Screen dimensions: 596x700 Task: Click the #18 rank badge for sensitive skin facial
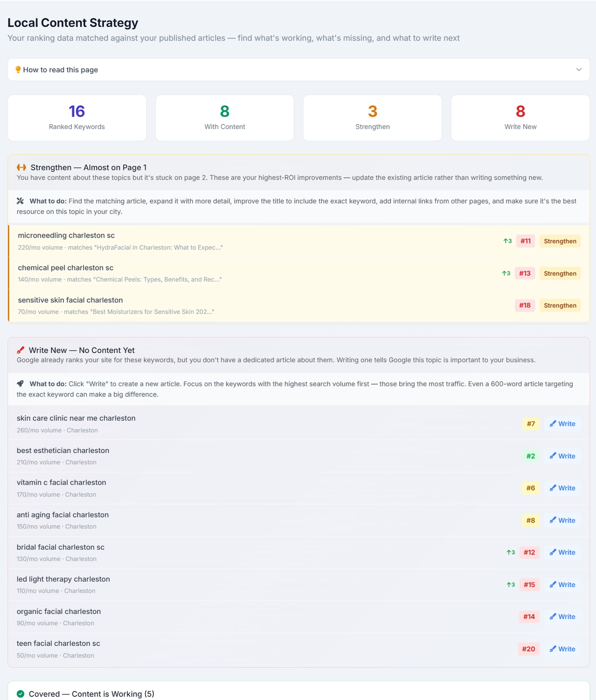524,305
